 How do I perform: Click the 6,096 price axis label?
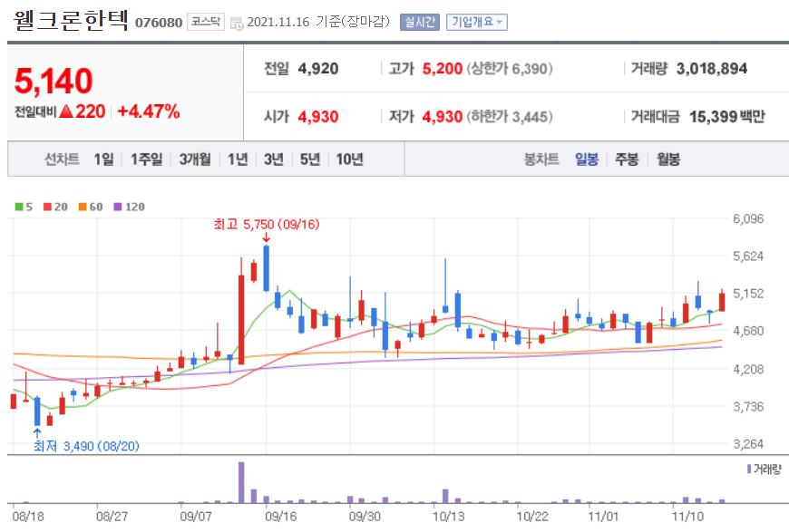tap(748, 218)
